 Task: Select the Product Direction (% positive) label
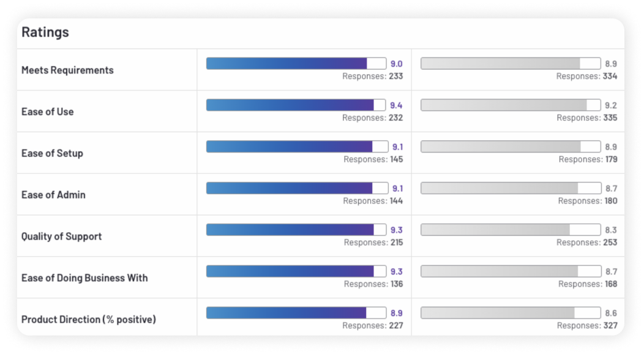(89, 320)
